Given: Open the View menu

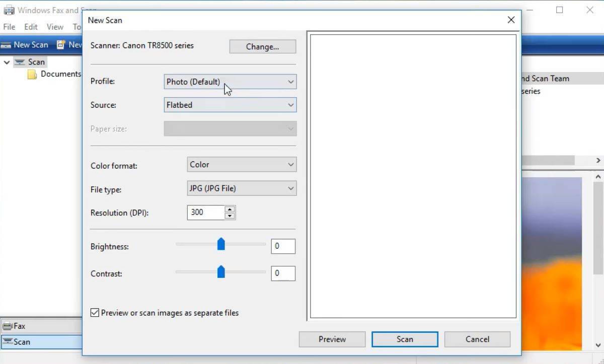Looking at the screenshot, I should click(x=54, y=27).
